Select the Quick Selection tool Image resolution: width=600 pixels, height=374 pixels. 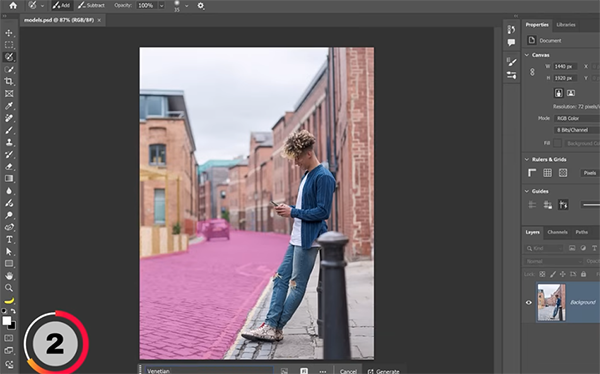(x=9, y=69)
